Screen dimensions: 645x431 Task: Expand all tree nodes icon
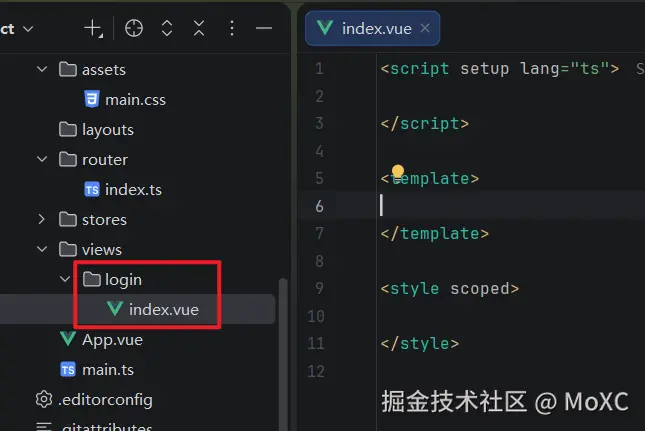pos(167,28)
